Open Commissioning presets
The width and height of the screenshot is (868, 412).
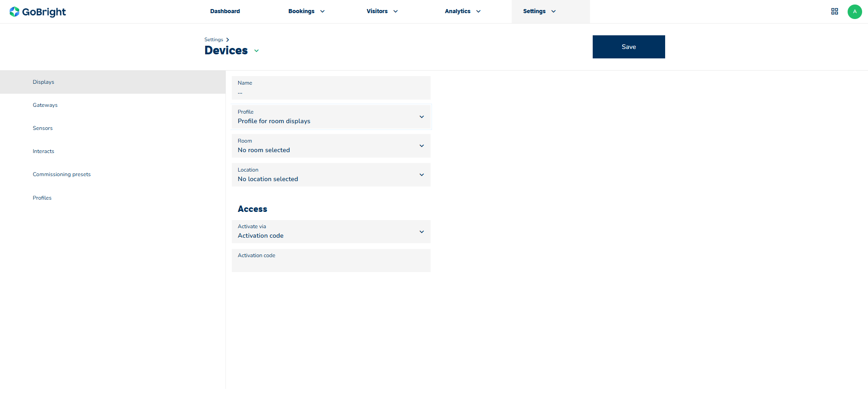pyautogui.click(x=62, y=174)
